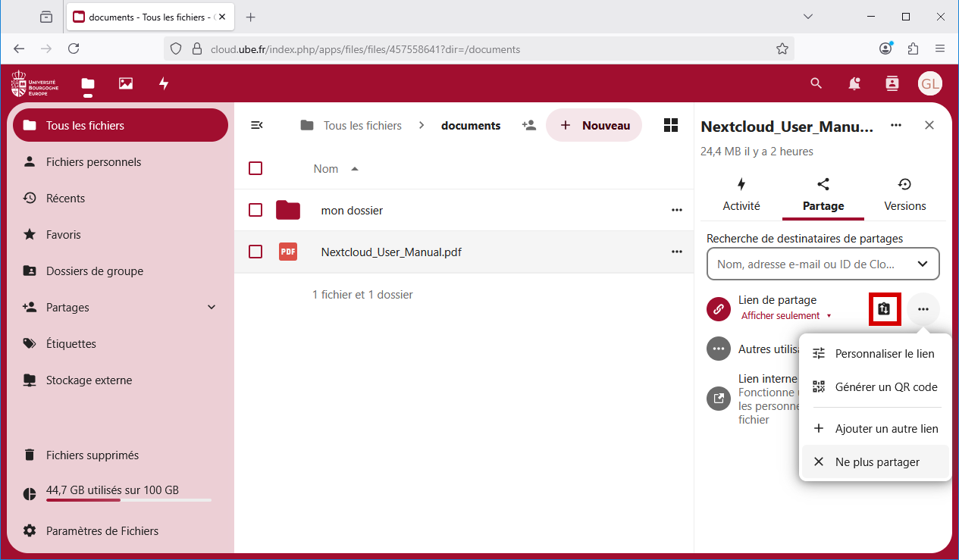Click the storage usage progress bar
Viewport: 959px width, 560px height.
coord(128,500)
